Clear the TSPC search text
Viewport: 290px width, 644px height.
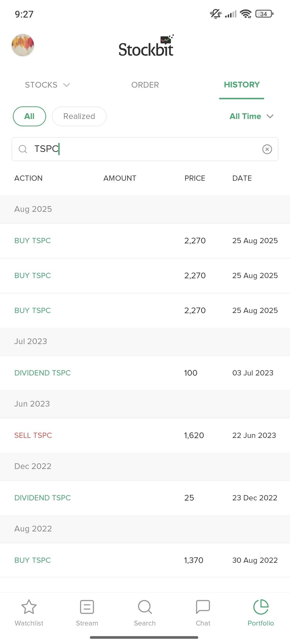coord(267,149)
